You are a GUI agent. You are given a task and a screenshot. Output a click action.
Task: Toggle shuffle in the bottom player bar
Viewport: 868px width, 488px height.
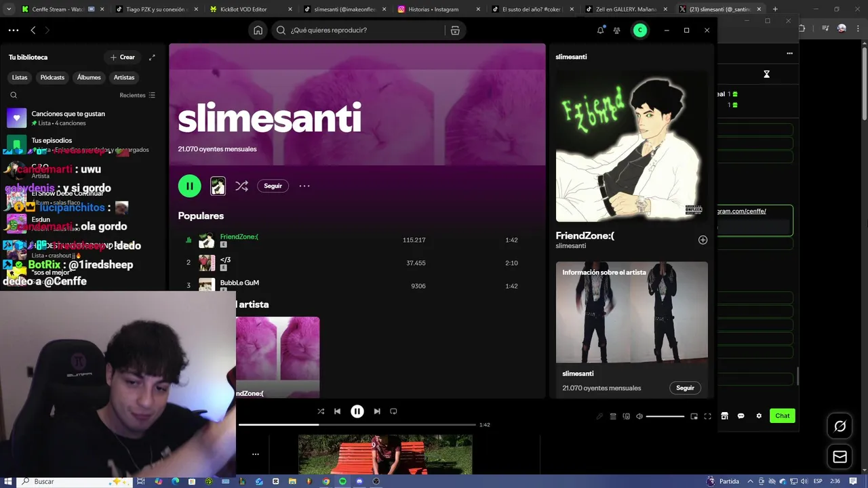[321, 411]
